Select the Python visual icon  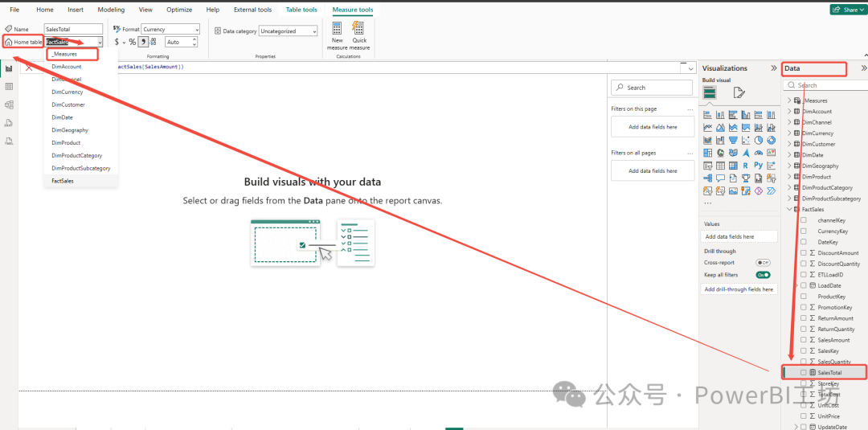[x=759, y=166]
